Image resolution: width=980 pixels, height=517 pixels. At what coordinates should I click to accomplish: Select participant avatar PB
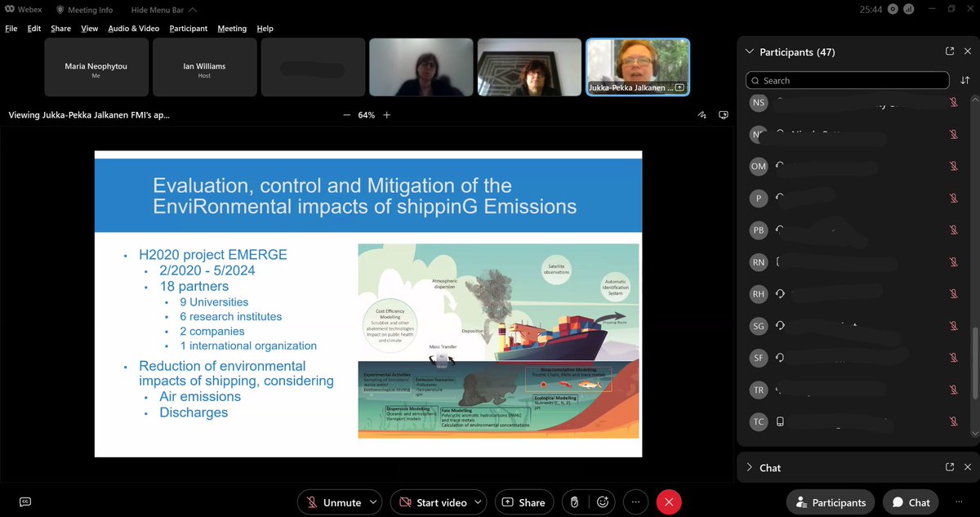(759, 230)
